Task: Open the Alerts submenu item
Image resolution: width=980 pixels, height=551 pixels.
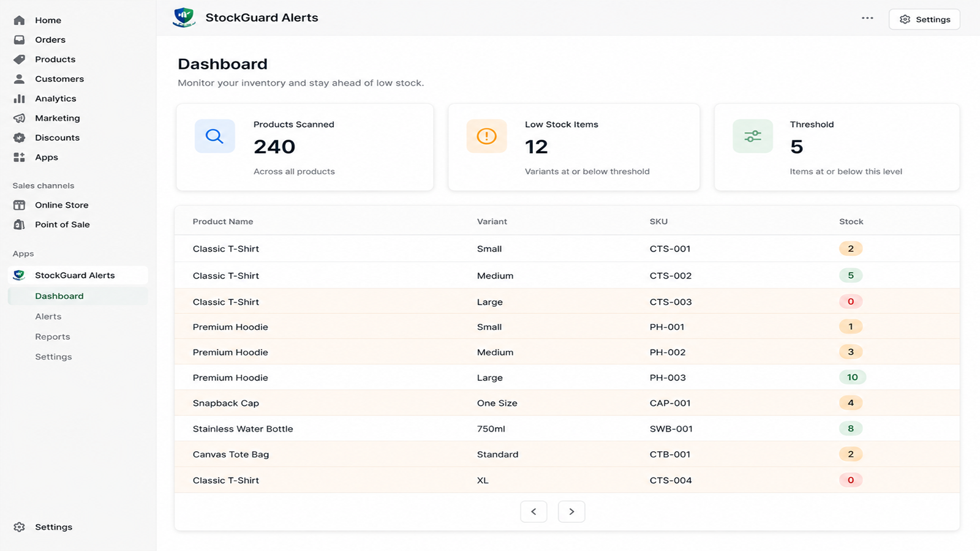Action: 48,317
